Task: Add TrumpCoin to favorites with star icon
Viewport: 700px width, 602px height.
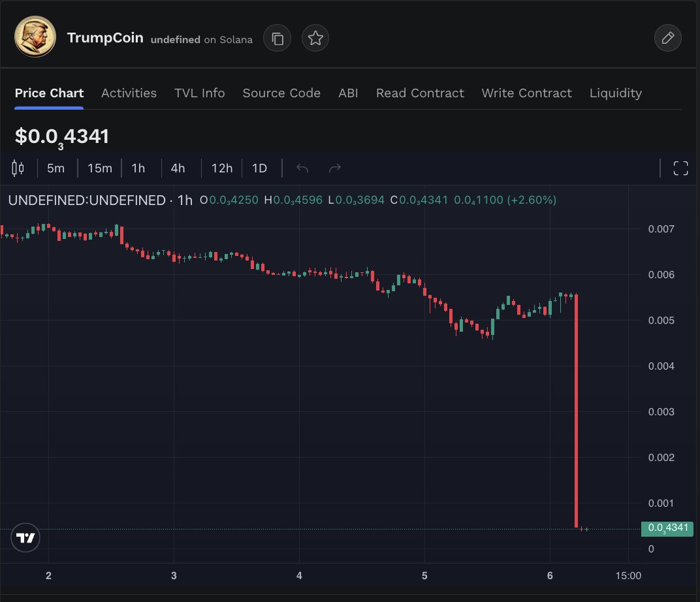Action: (x=315, y=39)
